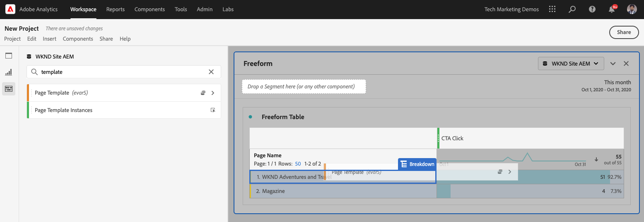Click the WKND Site AEM label in left panel
This screenshot has width=644, height=222.
point(55,56)
